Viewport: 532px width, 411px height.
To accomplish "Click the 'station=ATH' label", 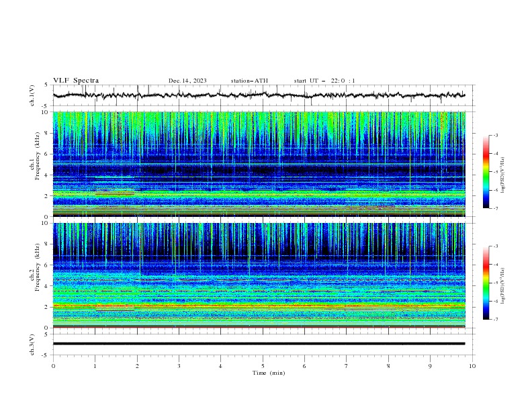I will (249, 81).
